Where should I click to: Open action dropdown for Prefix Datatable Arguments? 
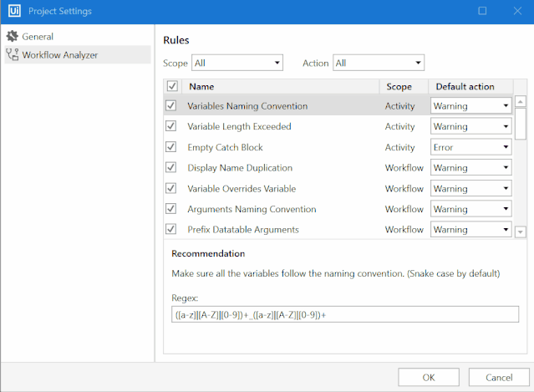click(x=471, y=230)
